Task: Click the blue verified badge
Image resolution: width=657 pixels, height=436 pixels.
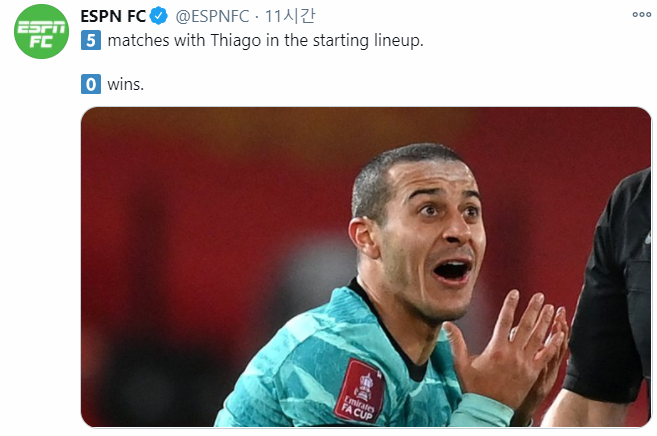Action: (x=157, y=17)
